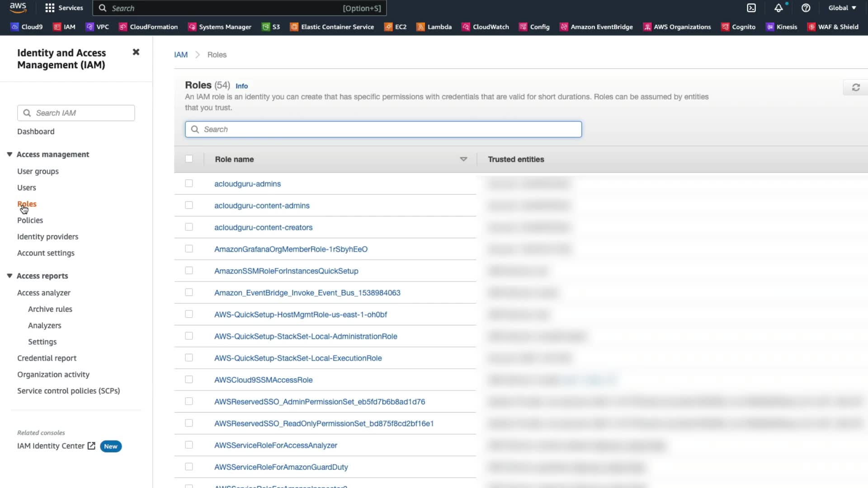This screenshot has height=488, width=868.
Task: Select the acloudguru-admins role checkbox
Action: (189, 183)
